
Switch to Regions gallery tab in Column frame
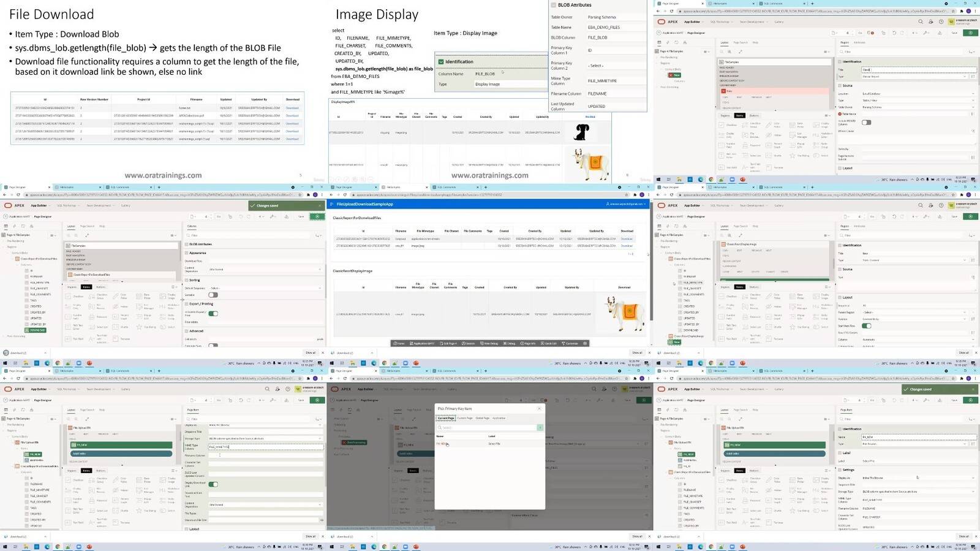click(x=72, y=287)
